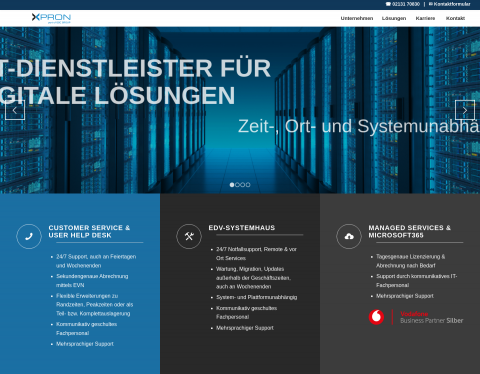Click 'Mehrsprachiger Support' in Managed Services column
The width and height of the screenshot is (480, 374).
tap(405, 296)
